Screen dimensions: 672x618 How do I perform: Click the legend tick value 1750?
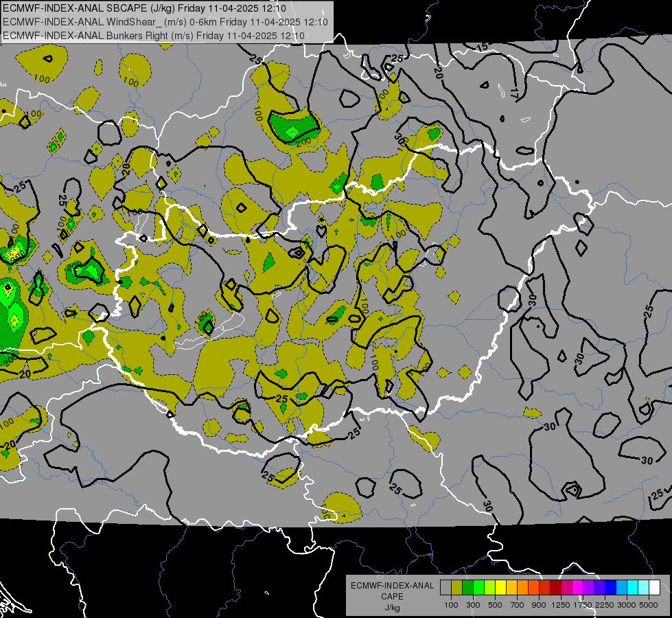tap(583, 605)
